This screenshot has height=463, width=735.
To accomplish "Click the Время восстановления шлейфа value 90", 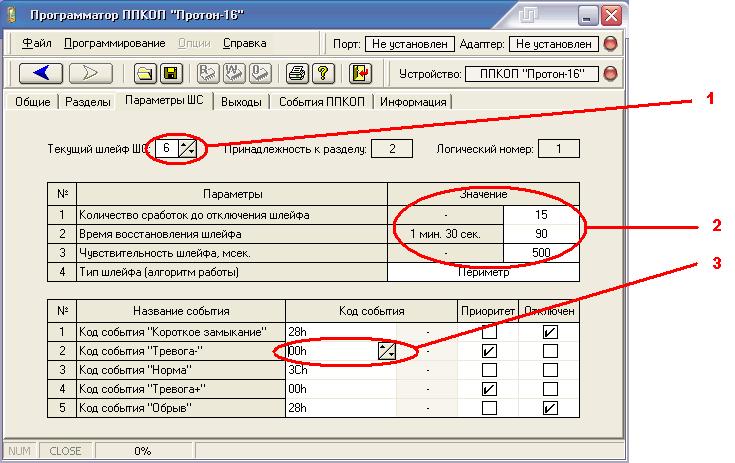I will pyautogui.click(x=541, y=234).
